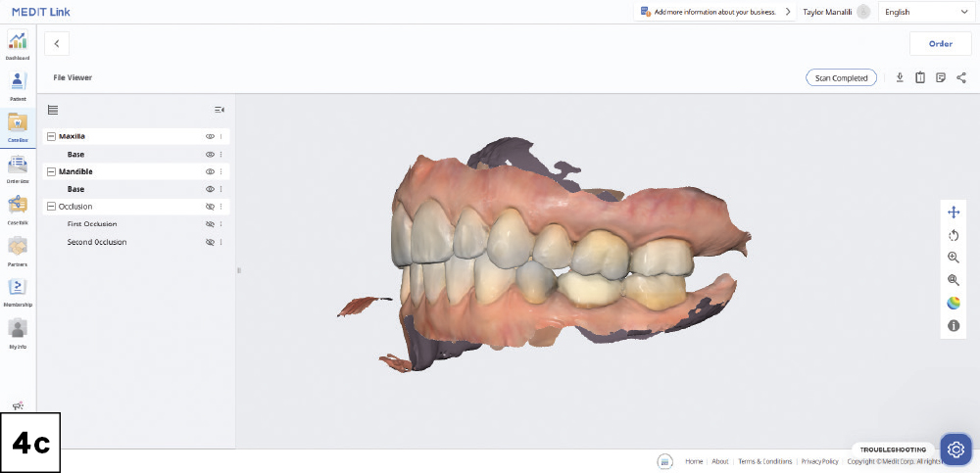
Task: Click the Order button
Action: 940,43
